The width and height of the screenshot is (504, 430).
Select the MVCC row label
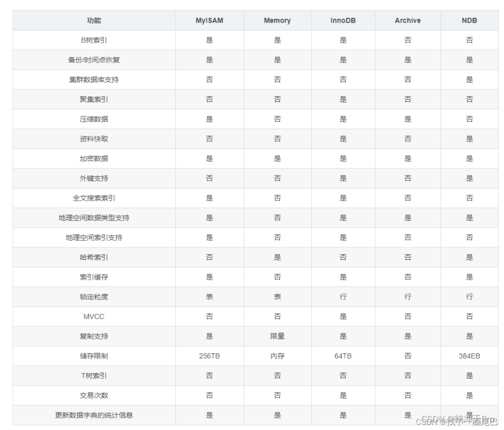[x=94, y=317]
